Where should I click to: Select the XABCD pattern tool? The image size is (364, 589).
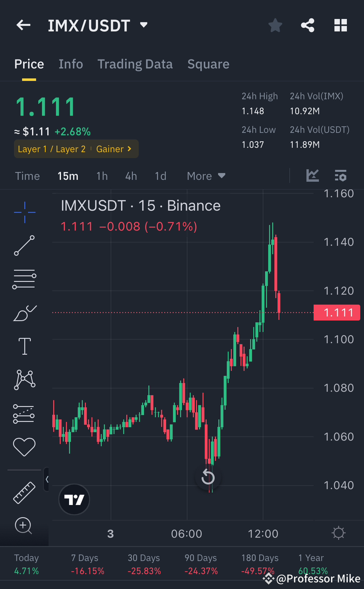tap(24, 379)
